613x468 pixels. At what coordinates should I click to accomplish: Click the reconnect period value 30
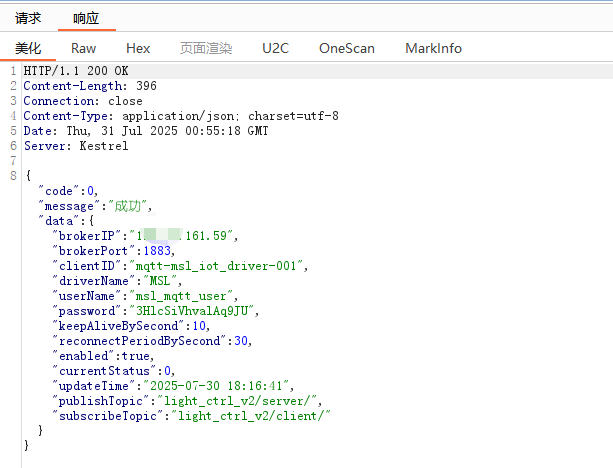(x=241, y=341)
